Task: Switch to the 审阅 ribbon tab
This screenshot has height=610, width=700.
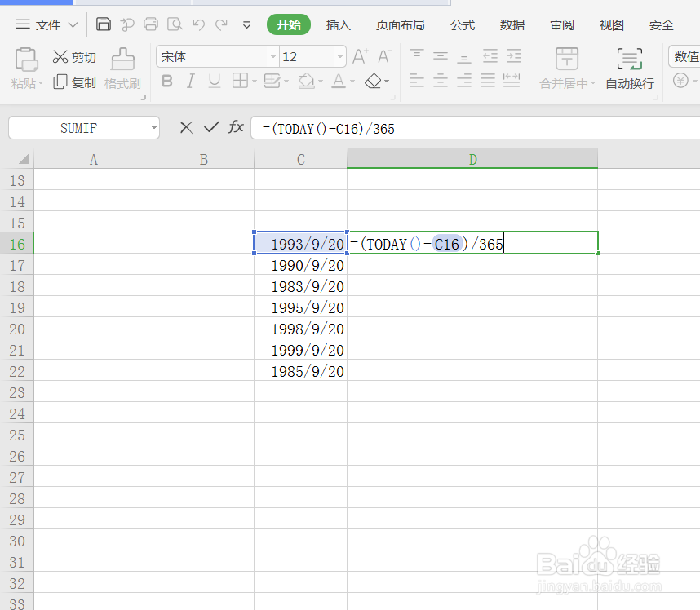Action: coord(562,25)
